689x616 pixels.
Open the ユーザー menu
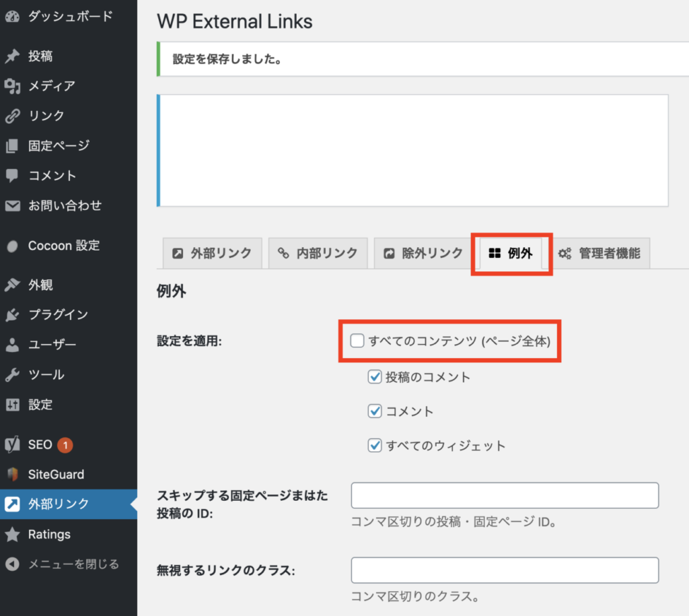tap(69, 344)
